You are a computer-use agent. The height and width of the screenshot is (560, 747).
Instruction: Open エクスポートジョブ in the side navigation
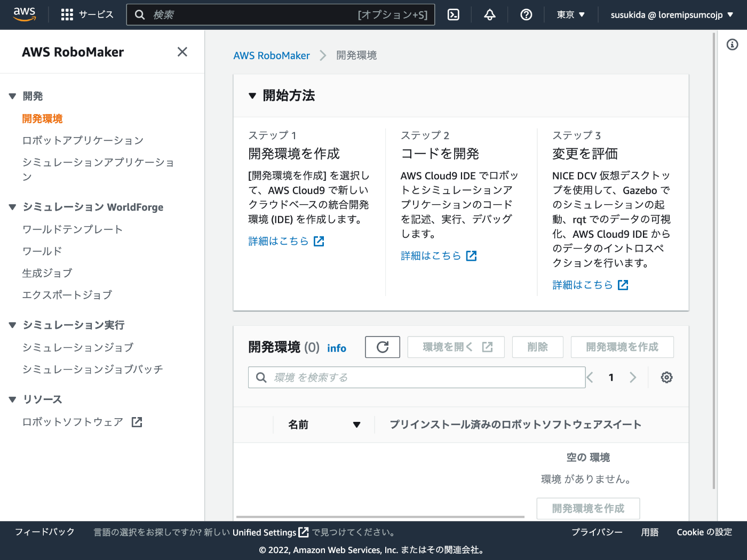coord(67,295)
